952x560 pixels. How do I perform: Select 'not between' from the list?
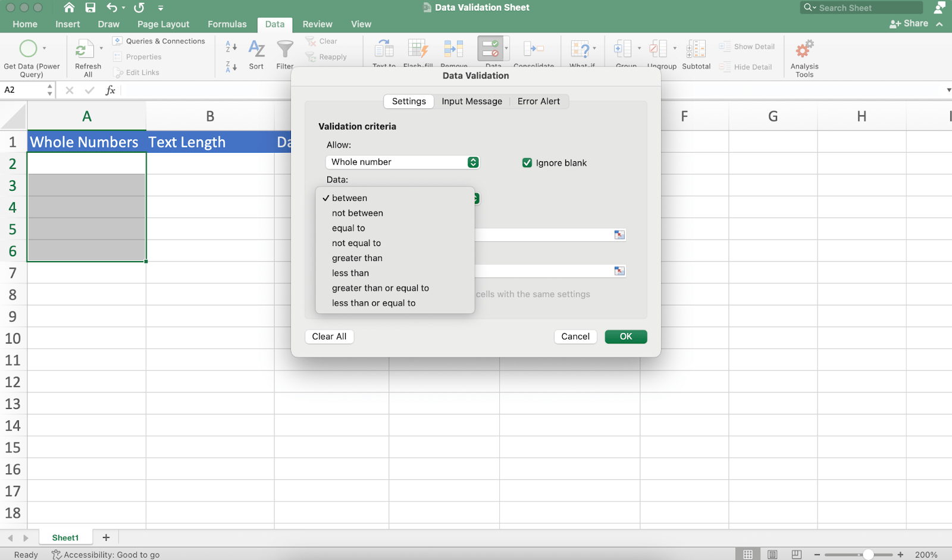[357, 213]
